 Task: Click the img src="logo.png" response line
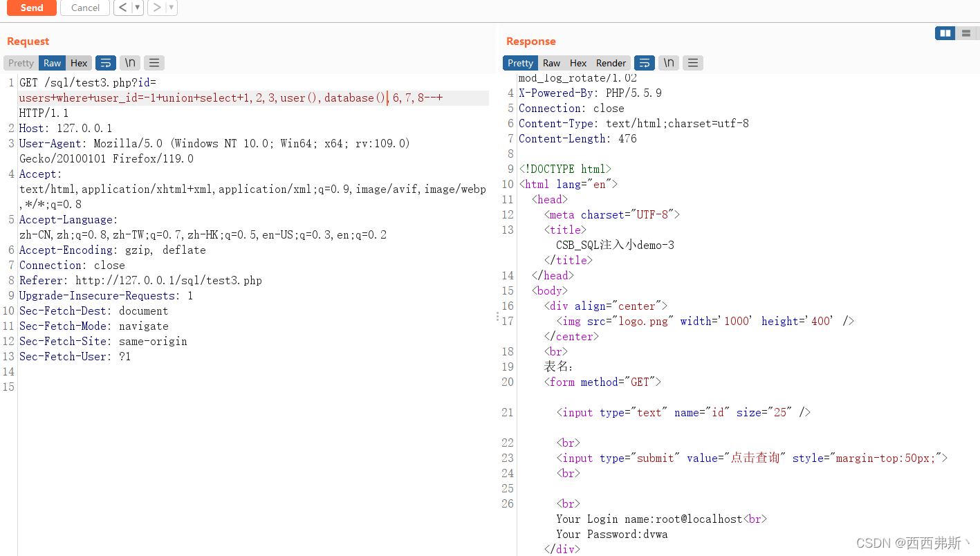(x=705, y=322)
